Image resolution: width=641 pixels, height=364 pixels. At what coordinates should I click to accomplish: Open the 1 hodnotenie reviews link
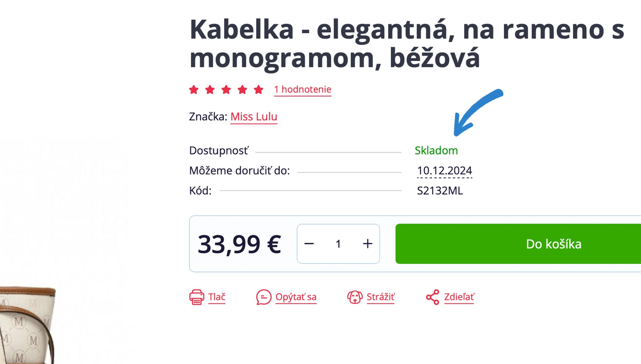[302, 89]
